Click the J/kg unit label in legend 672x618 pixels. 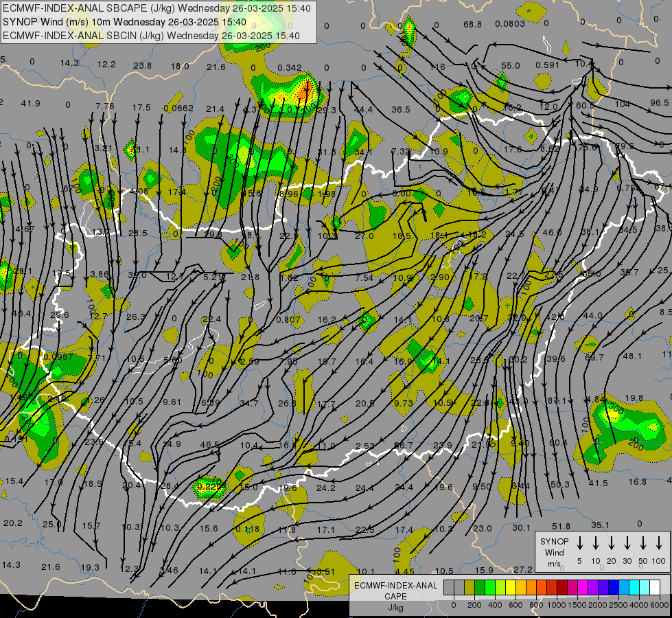click(x=395, y=608)
